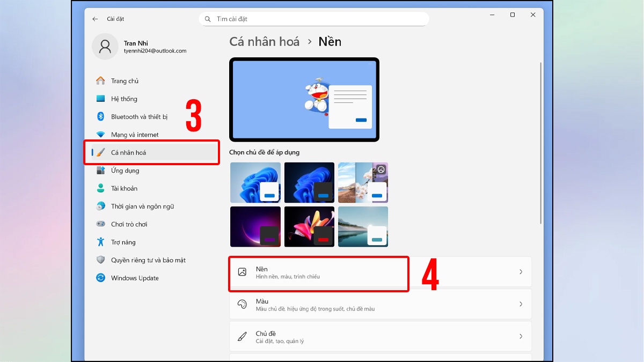Click Cá nhân hoá breadcrumb link
The height and width of the screenshot is (362, 644).
[x=264, y=41]
